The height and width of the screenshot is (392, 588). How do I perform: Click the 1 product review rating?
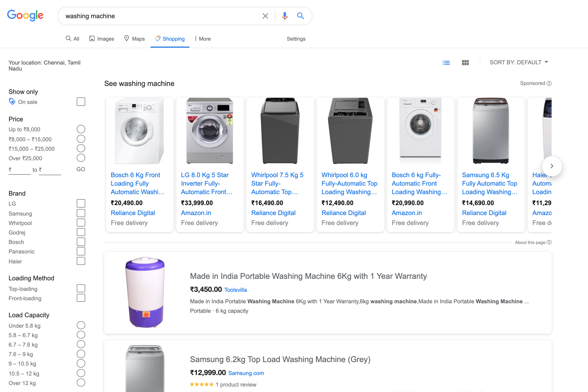[223, 385]
